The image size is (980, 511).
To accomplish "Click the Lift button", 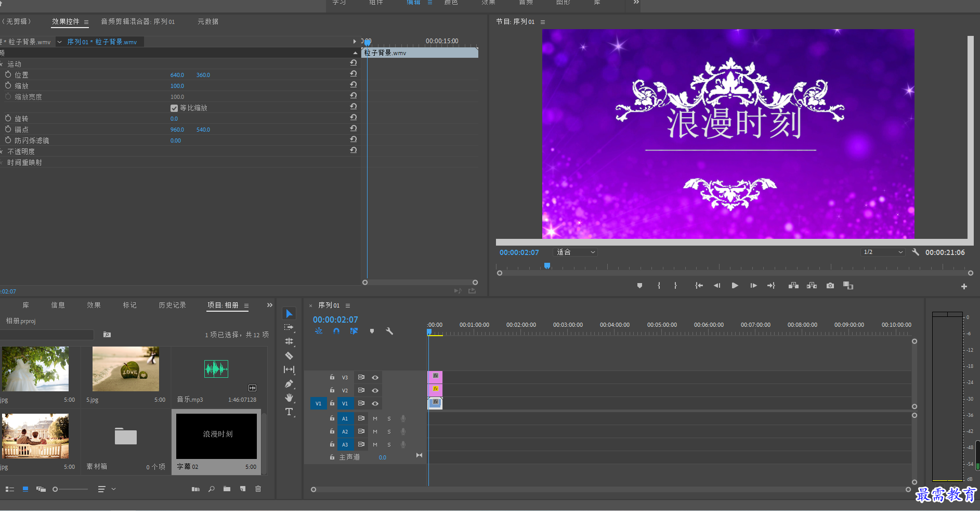I will click(793, 286).
